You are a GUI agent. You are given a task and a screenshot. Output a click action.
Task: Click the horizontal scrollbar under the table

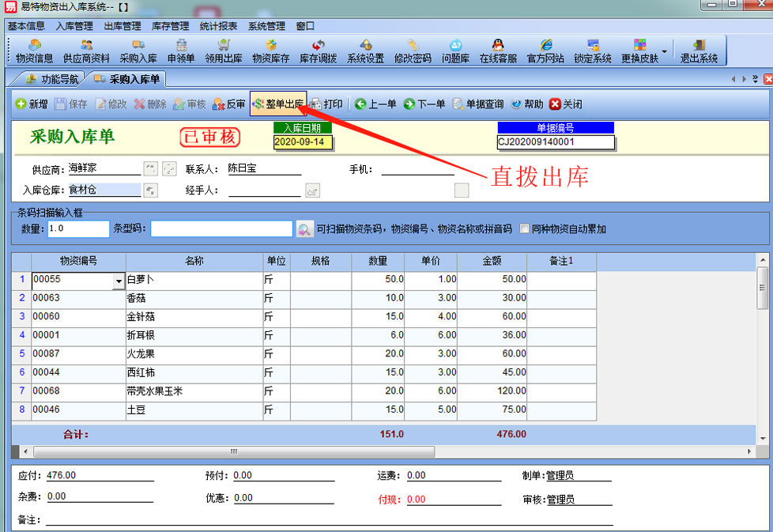233,451
